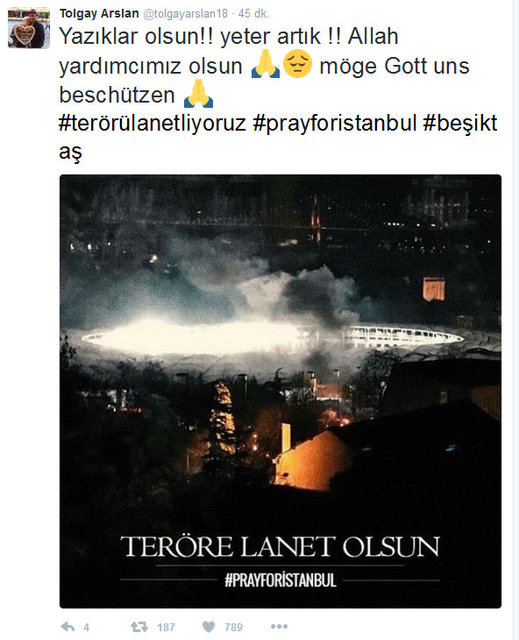Click the pensive face emoji
This screenshot has width=519, height=640.
pyautogui.click(x=297, y=64)
